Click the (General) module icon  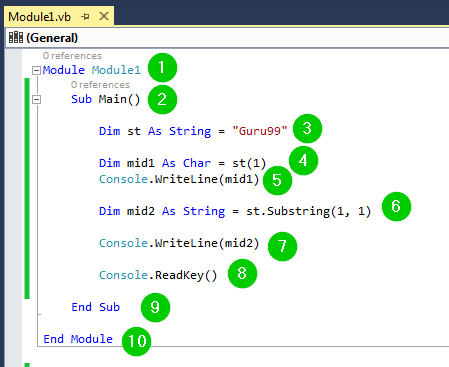(x=16, y=37)
